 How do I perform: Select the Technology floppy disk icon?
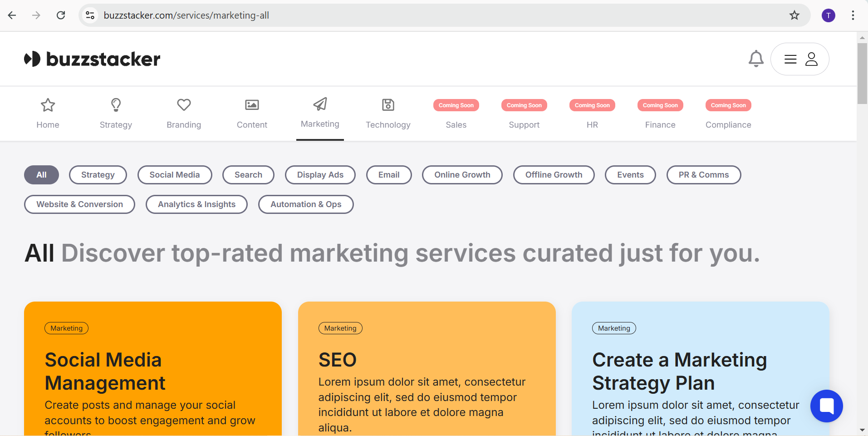(388, 105)
